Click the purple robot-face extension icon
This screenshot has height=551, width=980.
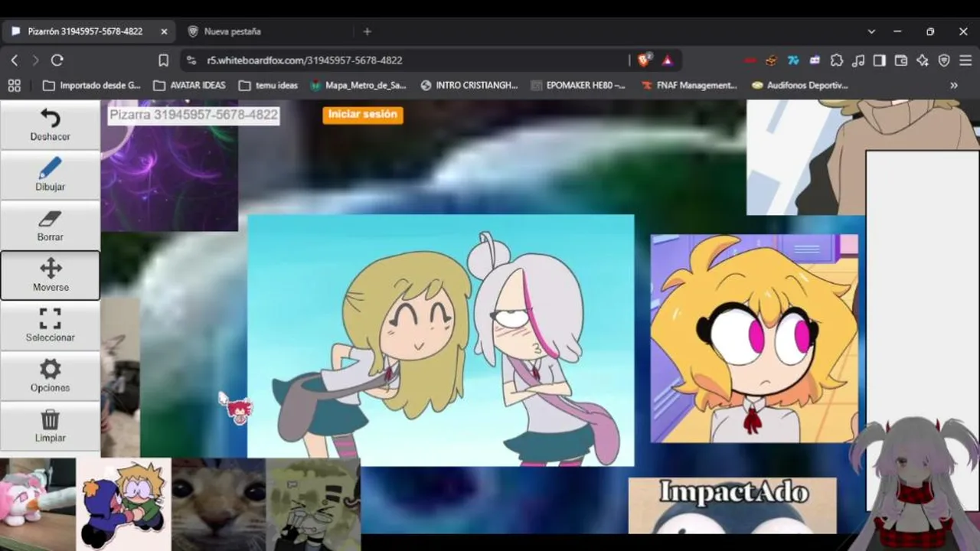815,60
